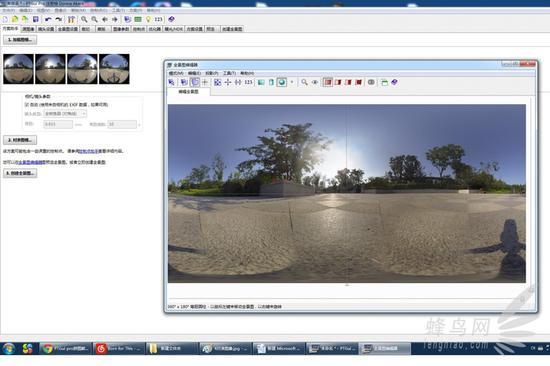The image size is (550, 366).
Task: Open the panorama editor hyperlink
Action: [x=31, y=162]
